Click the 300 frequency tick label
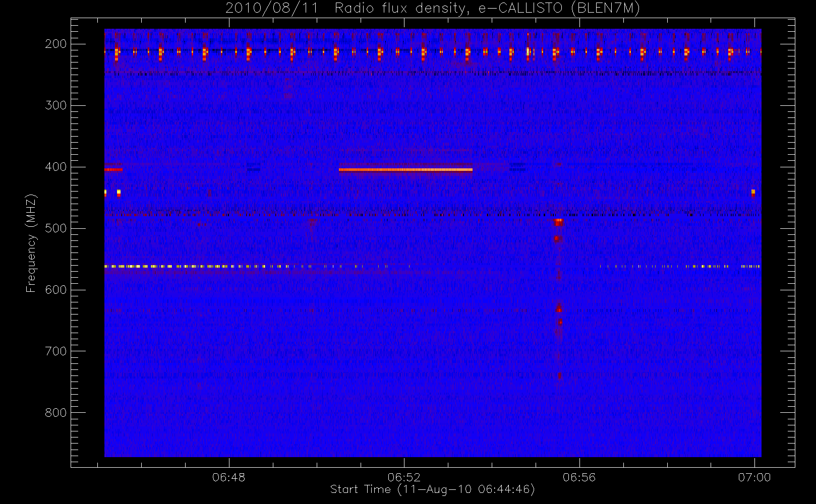The image size is (816, 504). [56, 105]
